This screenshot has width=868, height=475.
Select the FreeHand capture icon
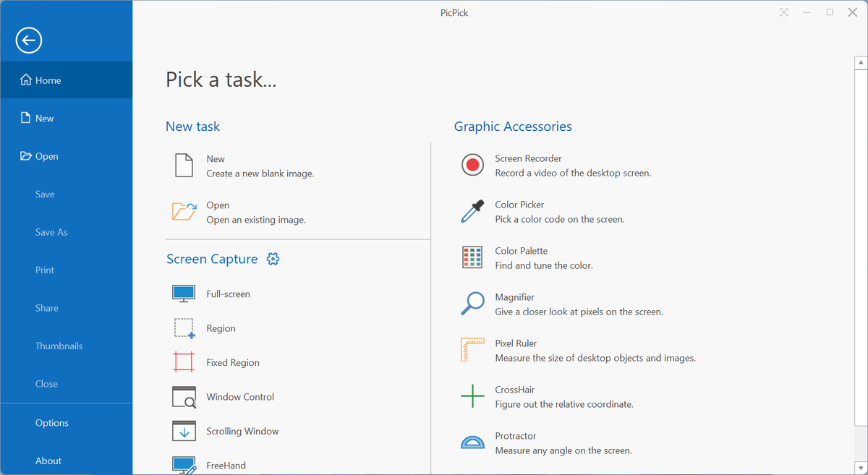(184, 465)
